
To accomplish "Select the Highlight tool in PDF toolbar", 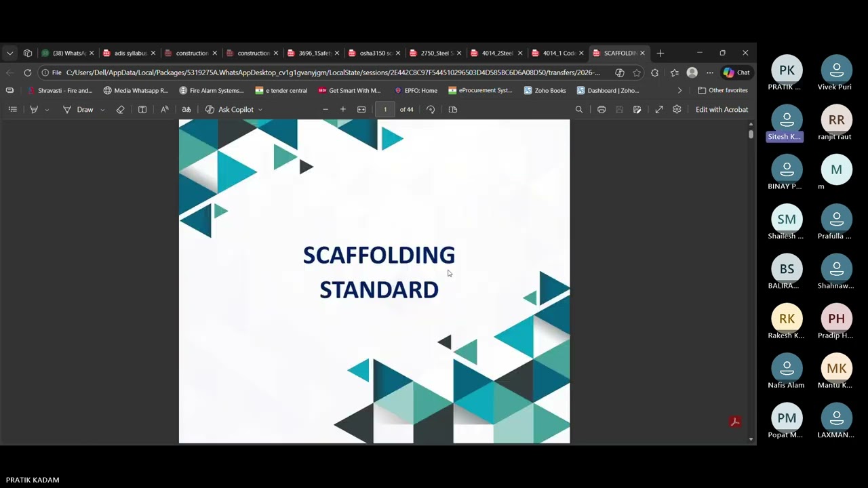I will [34, 109].
